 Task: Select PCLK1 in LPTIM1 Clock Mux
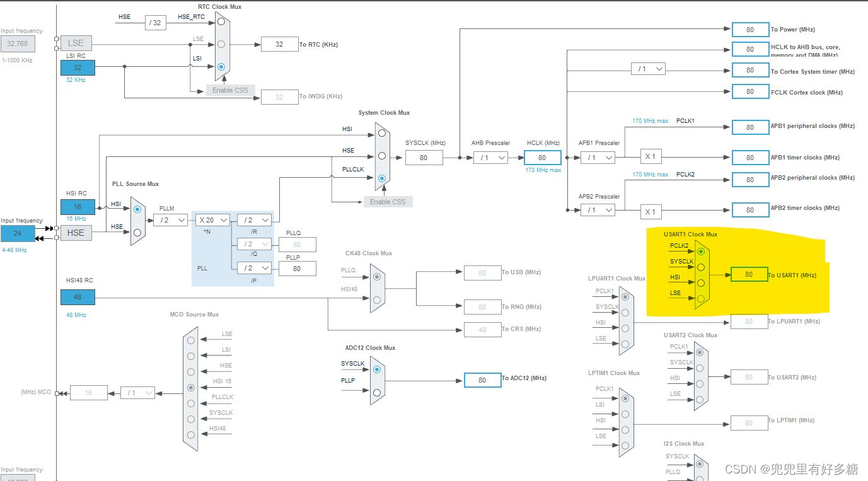625,398
